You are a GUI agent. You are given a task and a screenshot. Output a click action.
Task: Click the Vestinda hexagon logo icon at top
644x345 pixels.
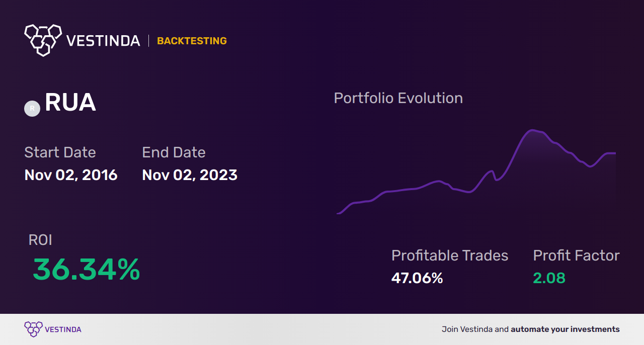43,39
